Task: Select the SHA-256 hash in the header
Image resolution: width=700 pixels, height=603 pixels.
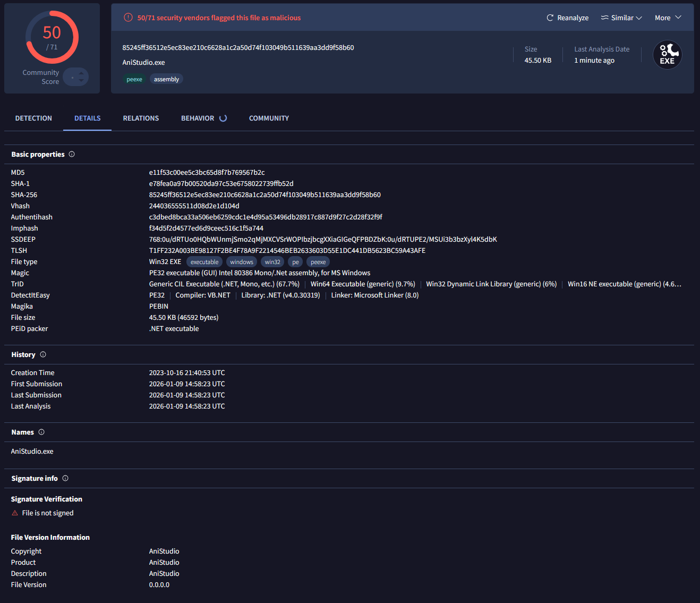Action: (x=238, y=48)
